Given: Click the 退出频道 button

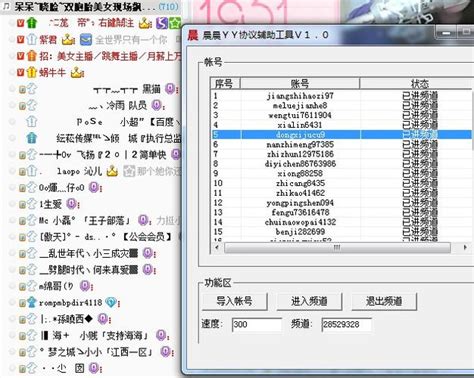Looking at the screenshot, I should point(384,301).
